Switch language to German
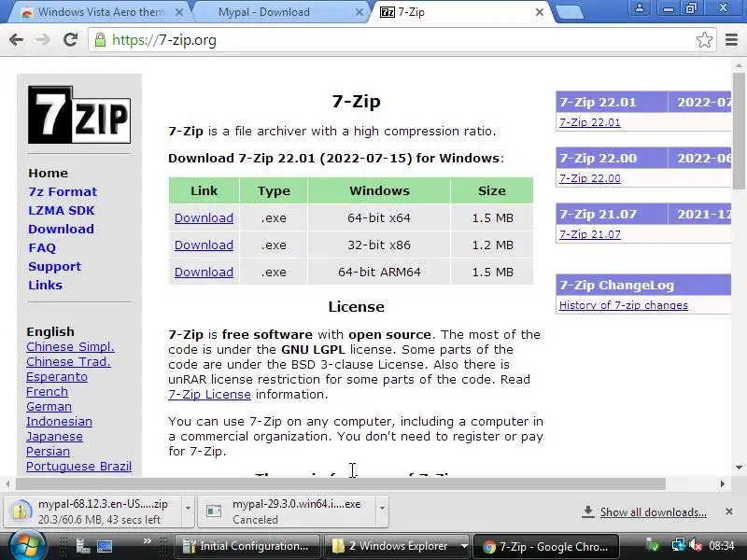The height and width of the screenshot is (560, 747). [49, 407]
